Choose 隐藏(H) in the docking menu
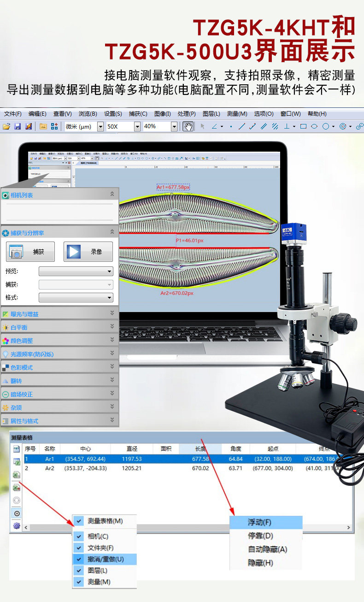364x602 pixels. (x=266, y=563)
